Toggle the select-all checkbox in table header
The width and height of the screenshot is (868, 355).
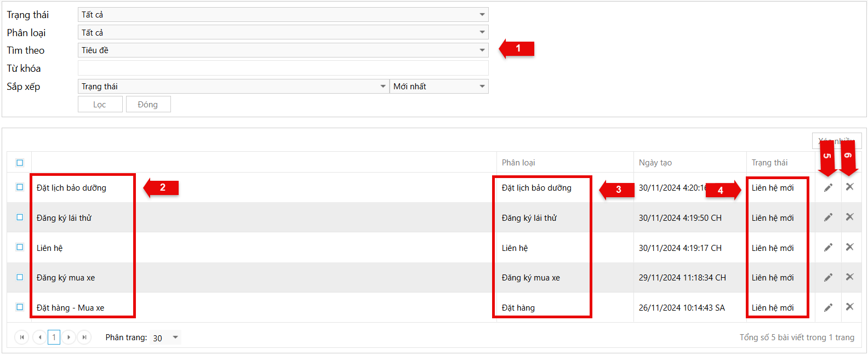pos(20,163)
